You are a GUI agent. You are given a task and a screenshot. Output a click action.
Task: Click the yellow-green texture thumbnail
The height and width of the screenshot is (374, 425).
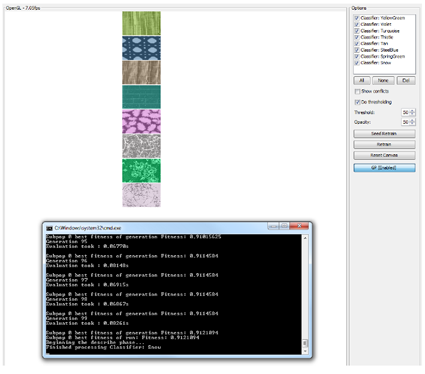141,23
